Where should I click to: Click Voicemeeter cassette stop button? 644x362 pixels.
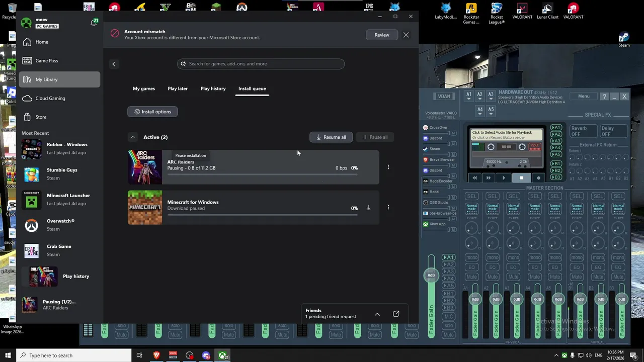522,177
